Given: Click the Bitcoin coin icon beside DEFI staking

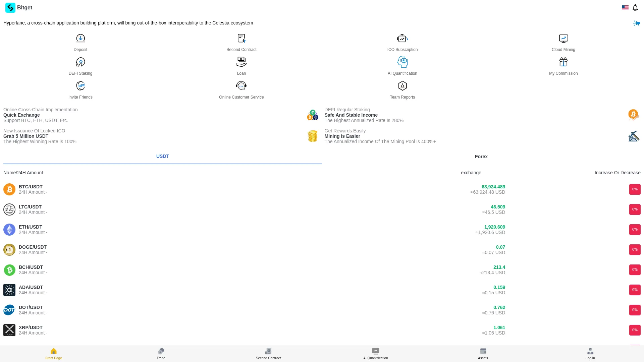Looking at the screenshot, I should [x=634, y=115].
